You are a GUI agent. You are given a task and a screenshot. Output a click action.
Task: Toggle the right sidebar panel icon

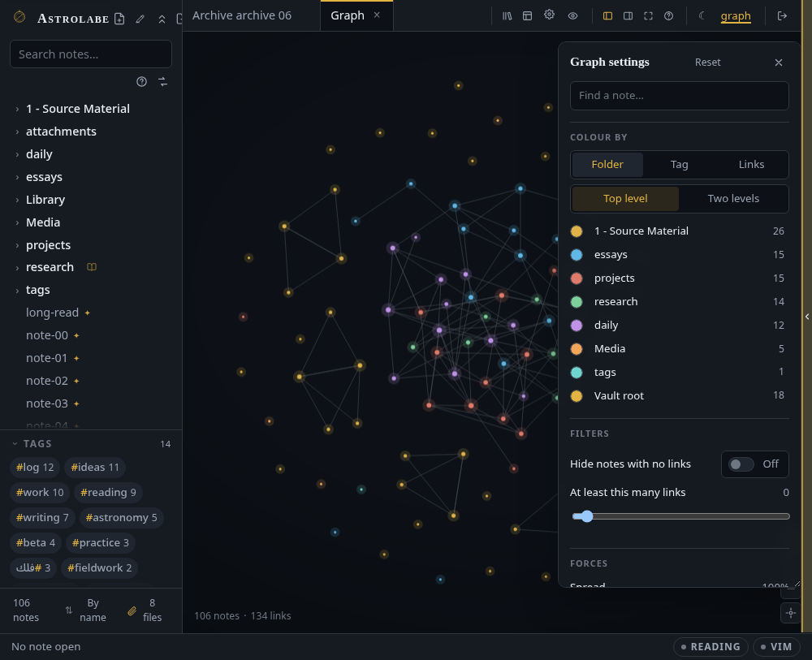628,16
